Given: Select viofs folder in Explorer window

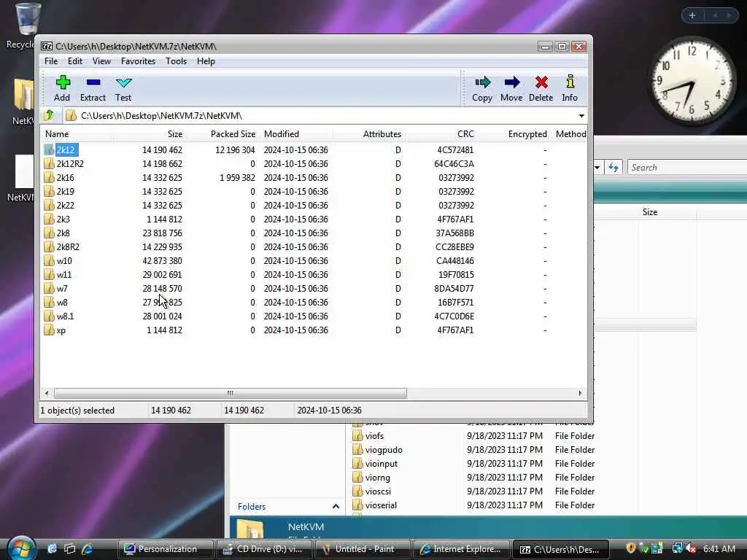Looking at the screenshot, I should point(374,436).
